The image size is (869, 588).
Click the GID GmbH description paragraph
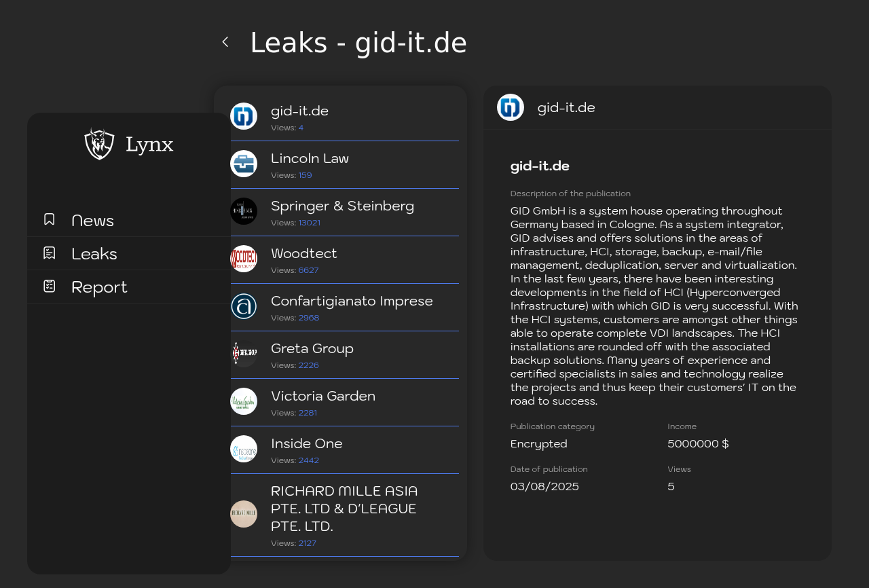(654, 306)
